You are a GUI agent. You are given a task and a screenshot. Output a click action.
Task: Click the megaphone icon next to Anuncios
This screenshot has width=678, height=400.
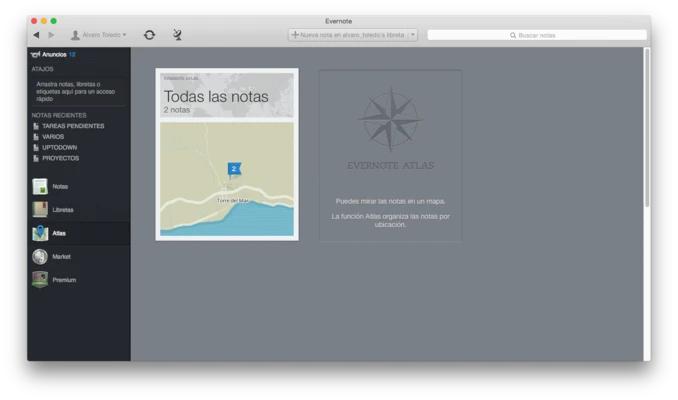click(35, 54)
